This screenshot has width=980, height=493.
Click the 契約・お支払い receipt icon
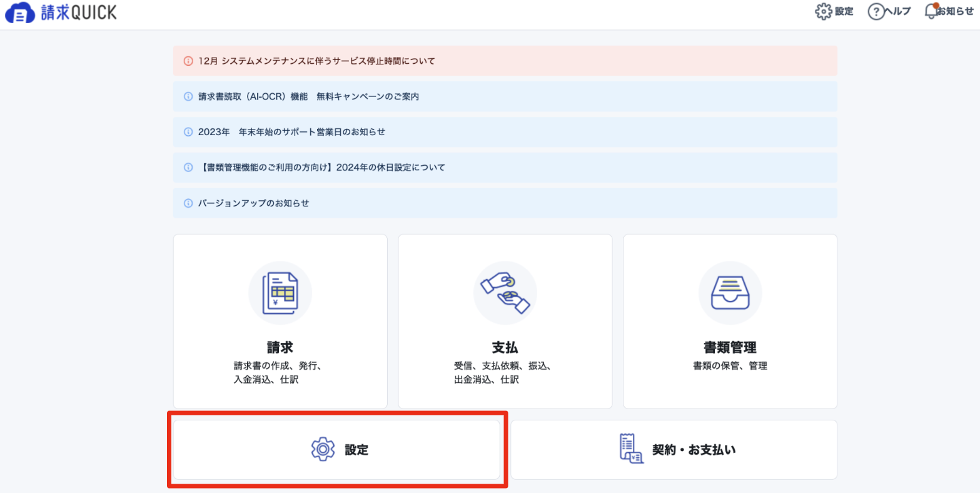(632, 449)
